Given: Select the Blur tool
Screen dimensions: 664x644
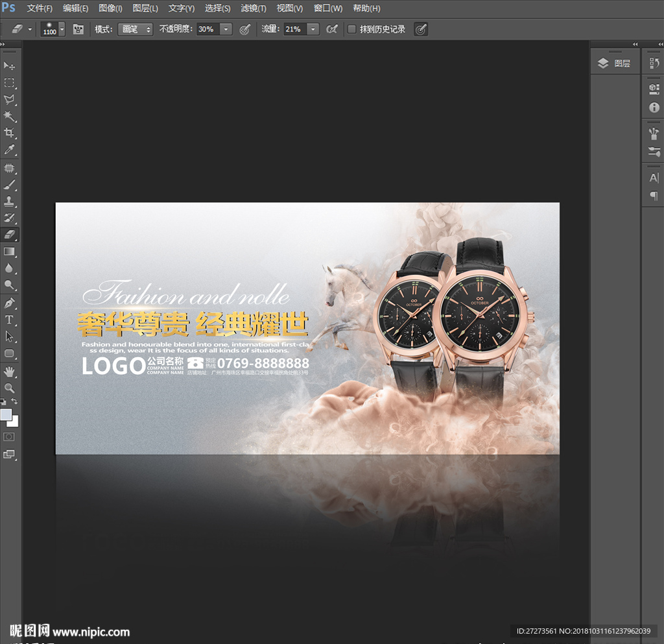Looking at the screenshot, I should click(x=9, y=268).
